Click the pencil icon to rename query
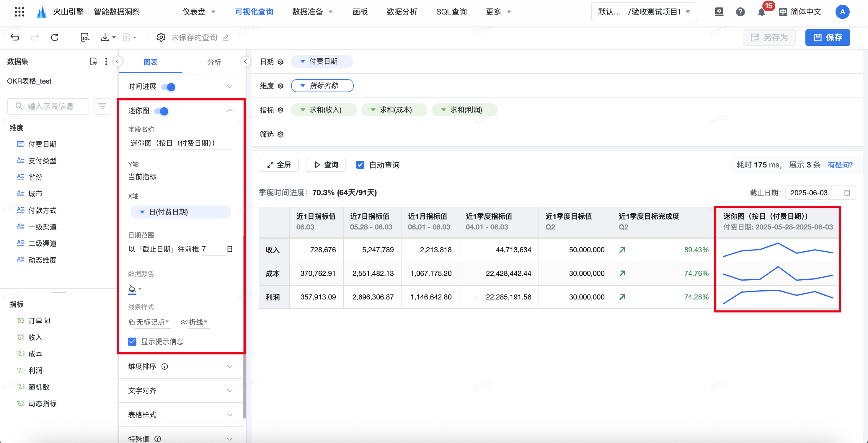 click(226, 38)
